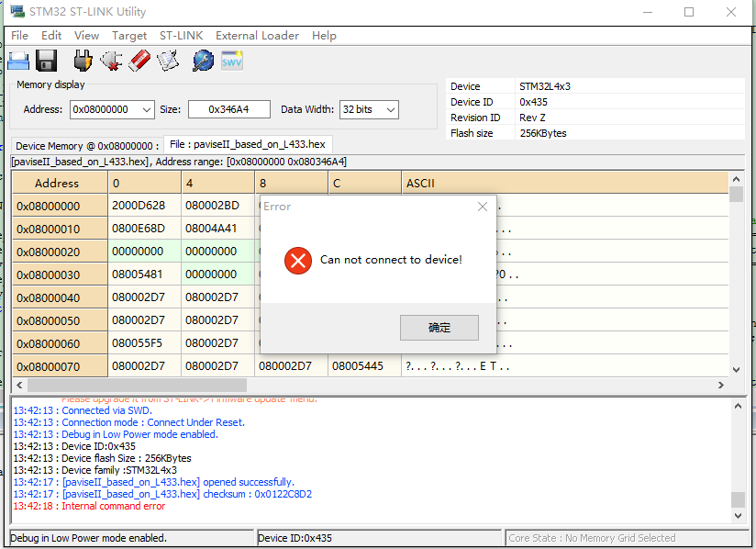The width and height of the screenshot is (756, 549).
Task: Click log line 'Connection mode : Connect Under Reset.'
Action: (129, 422)
